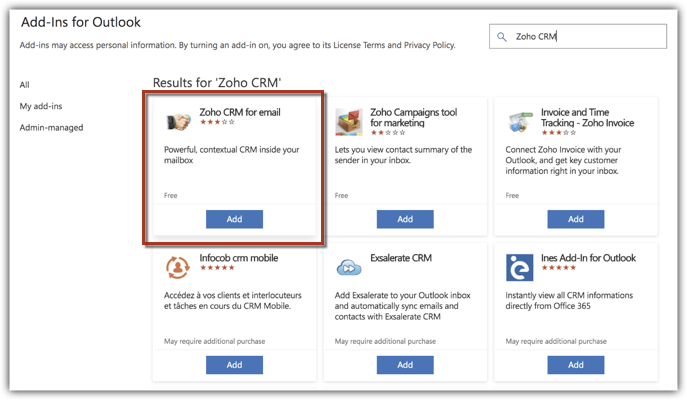Click the Infocob crm mobile icon
This screenshot has width=687, height=400.
point(178,267)
